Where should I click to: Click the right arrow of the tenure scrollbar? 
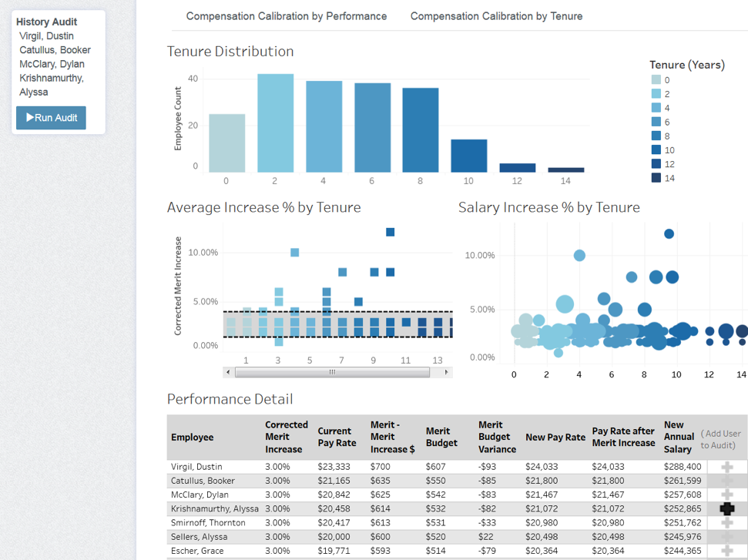pyautogui.click(x=445, y=371)
